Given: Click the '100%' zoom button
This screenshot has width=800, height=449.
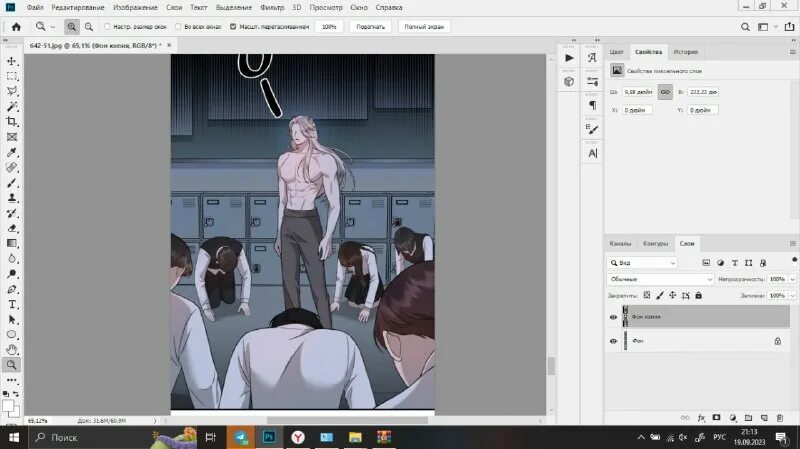Looking at the screenshot, I should click(x=329, y=27).
